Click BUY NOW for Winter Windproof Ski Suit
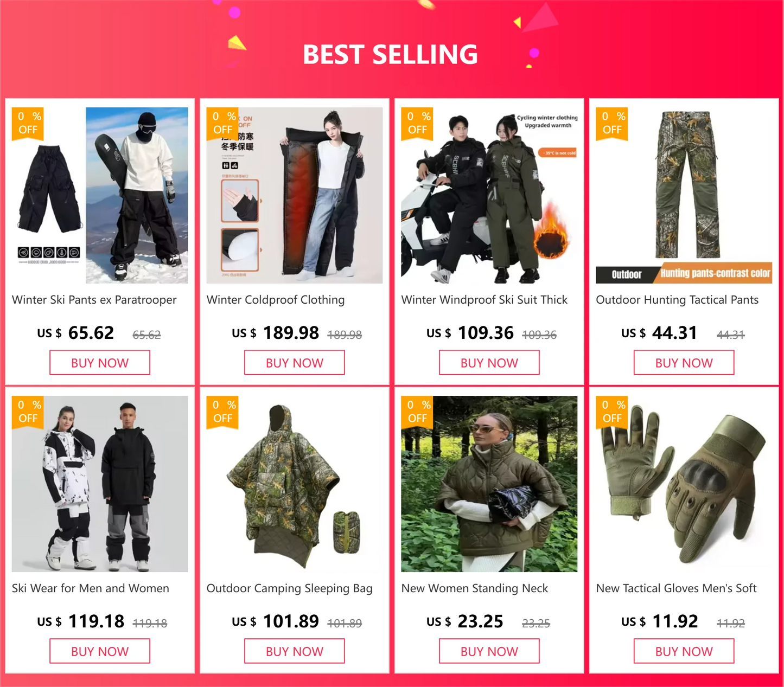Screen dimensions: 784x687 [x=489, y=363]
